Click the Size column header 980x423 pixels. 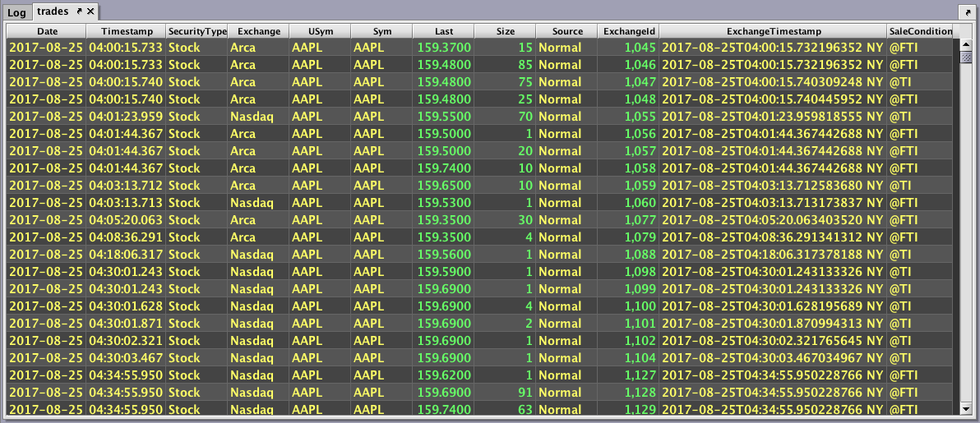point(506,31)
